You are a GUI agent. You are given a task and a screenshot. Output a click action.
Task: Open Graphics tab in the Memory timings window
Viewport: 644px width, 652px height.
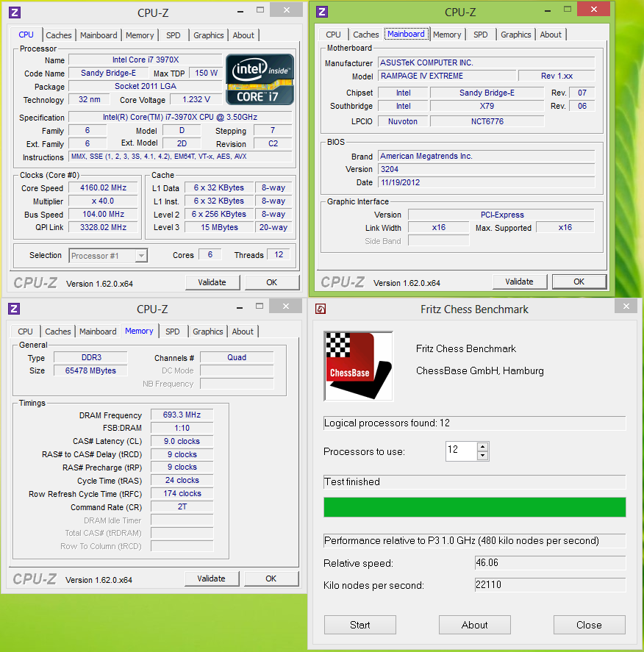click(208, 332)
